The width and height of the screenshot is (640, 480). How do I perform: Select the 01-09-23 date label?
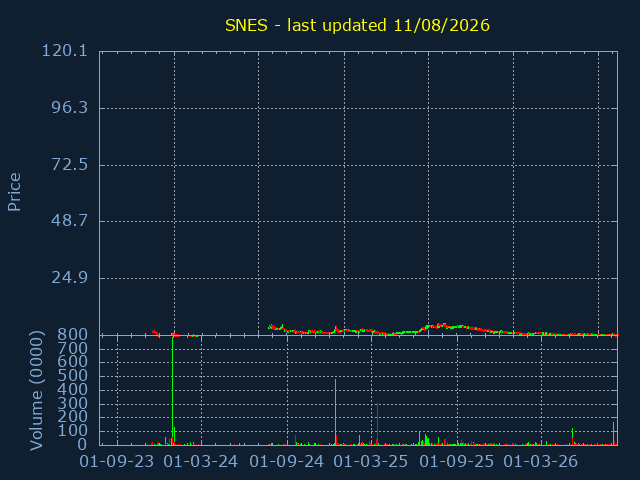click(117, 462)
